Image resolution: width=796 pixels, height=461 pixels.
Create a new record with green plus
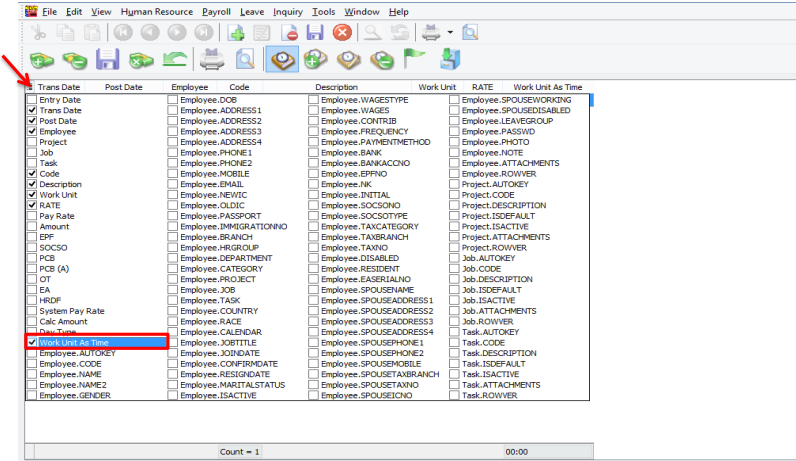[236, 32]
